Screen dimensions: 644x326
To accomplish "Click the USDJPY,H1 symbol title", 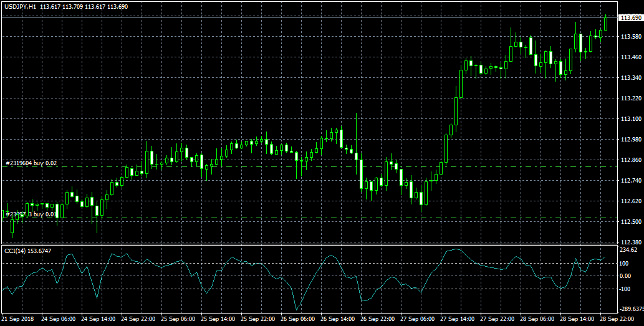I will tap(19, 6).
